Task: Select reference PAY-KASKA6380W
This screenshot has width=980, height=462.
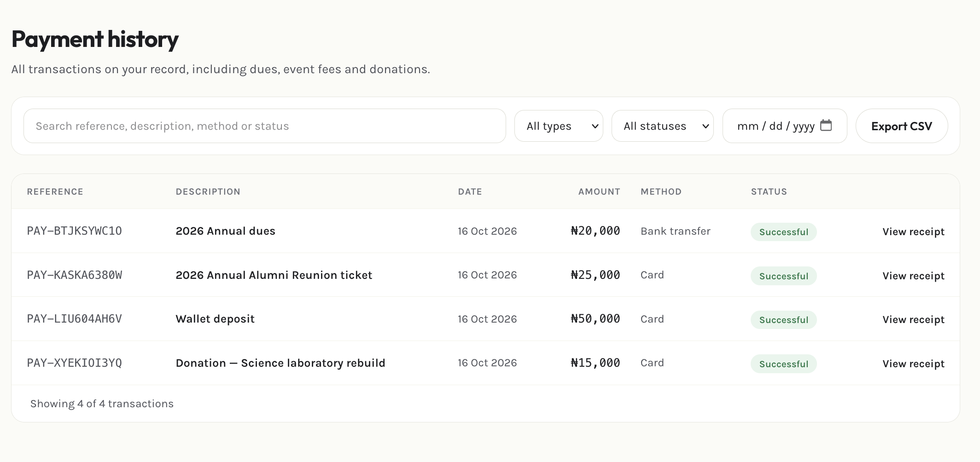Action: [x=75, y=275]
